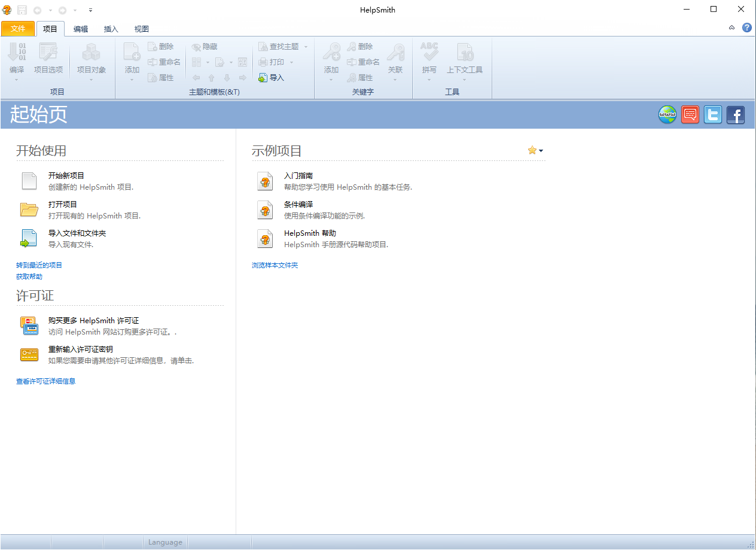This screenshot has height=550, width=756.
Task: Open the dropdown arrow beside the back button
Action: click(x=50, y=10)
